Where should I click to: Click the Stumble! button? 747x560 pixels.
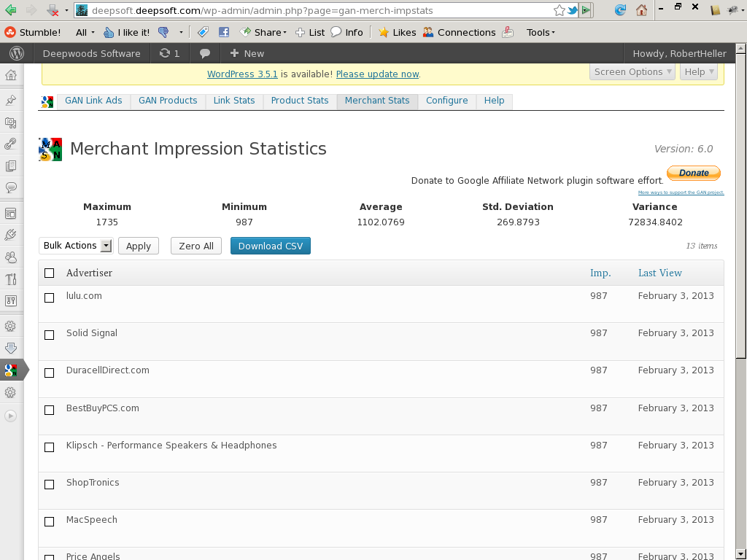pyautogui.click(x=32, y=32)
